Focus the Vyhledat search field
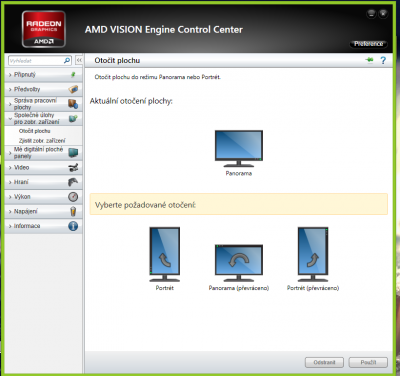Screen dimensions: 400x376 (x=36, y=61)
